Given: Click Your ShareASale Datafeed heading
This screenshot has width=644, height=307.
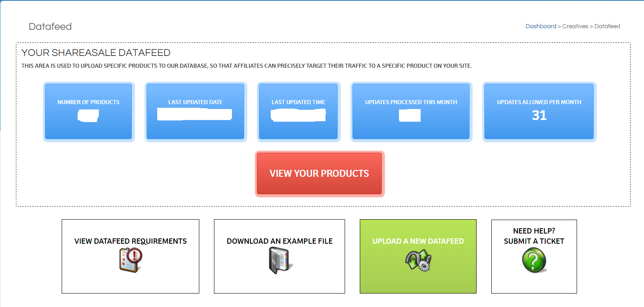Looking at the screenshot, I should click(x=96, y=53).
